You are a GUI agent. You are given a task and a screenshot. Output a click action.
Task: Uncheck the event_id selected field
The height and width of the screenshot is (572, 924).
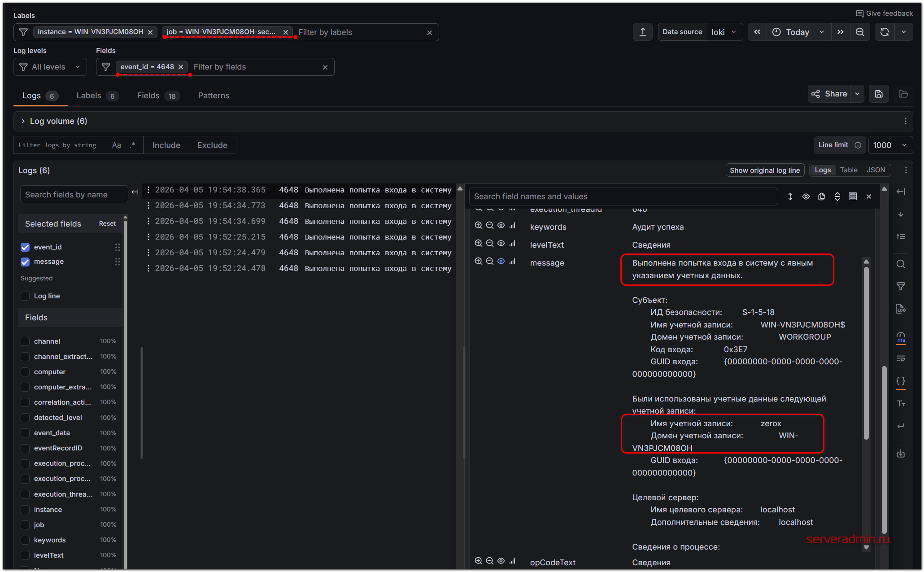pos(25,247)
